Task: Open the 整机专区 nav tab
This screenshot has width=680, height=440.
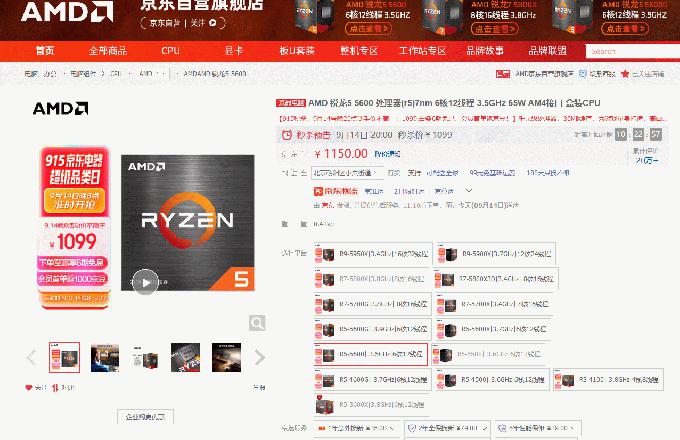Action: [359, 51]
